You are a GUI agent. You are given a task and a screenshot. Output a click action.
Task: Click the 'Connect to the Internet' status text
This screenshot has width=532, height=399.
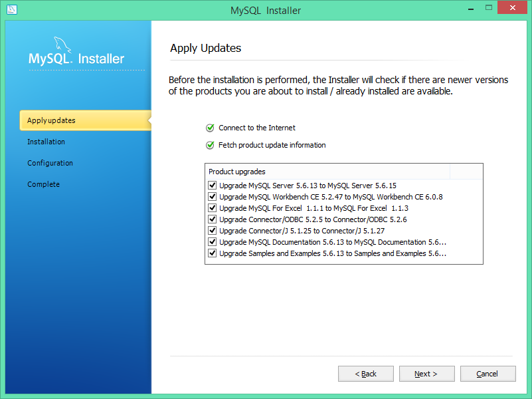pos(257,128)
